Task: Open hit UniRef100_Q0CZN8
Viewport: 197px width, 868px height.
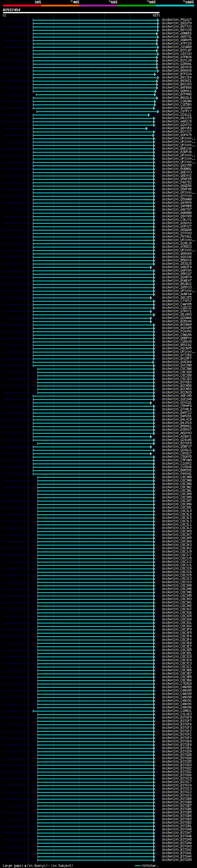Action: coord(177,365)
